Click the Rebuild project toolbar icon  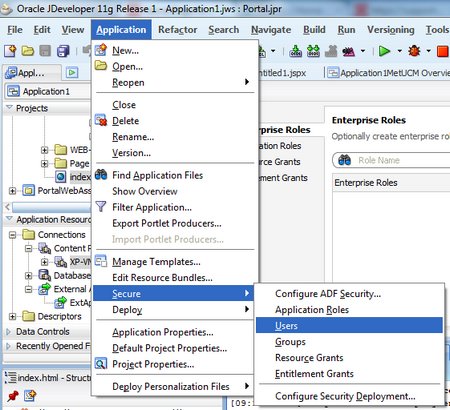click(313, 51)
